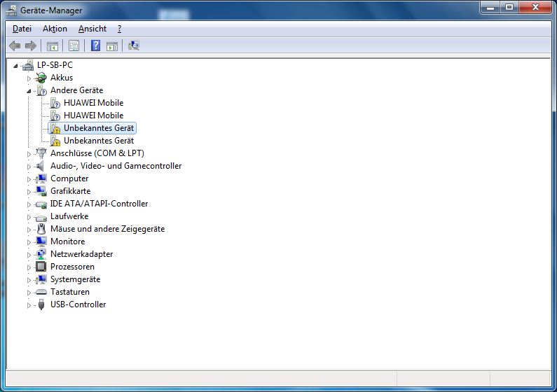Click the IDE ATA/ATAPI-Controller icon
Screen dimensions: 557x392
[41, 204]
